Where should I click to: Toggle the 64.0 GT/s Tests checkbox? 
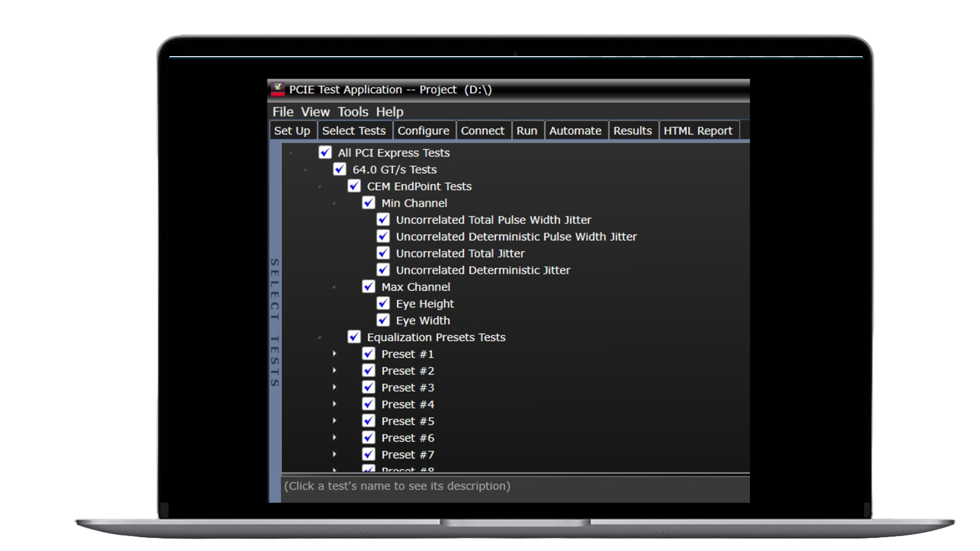[339, 169]
